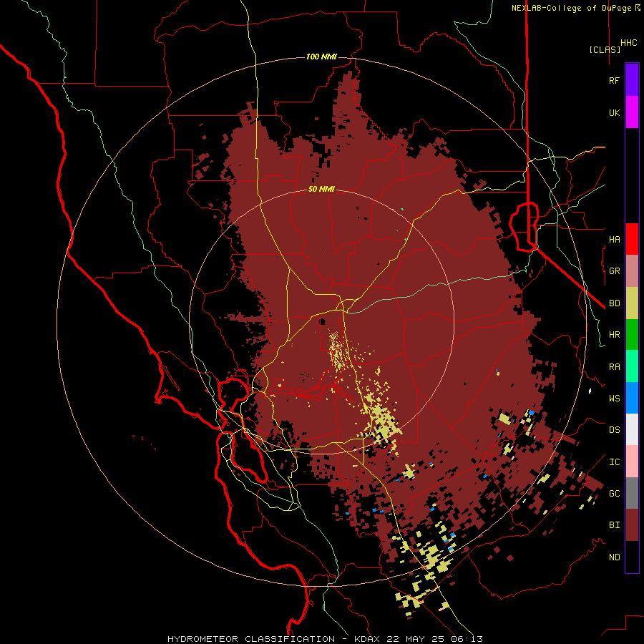Viewport: 644px width, 644px height.
Task: Click the "WS" legend label text
Action: 614,398
